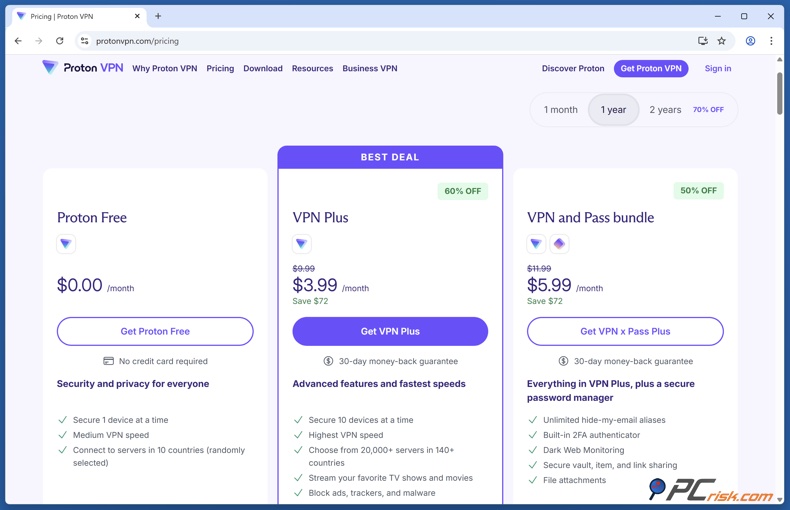
Task: Select the 1 year billing option
Action: [x=613, y=109]
